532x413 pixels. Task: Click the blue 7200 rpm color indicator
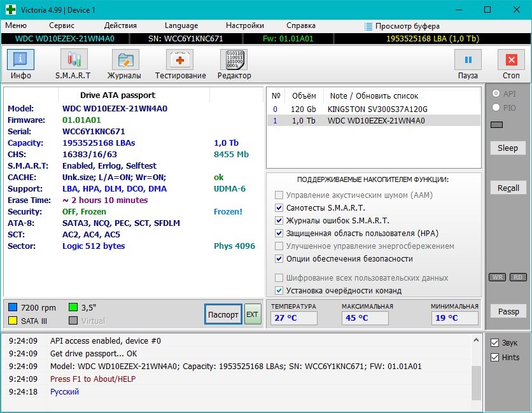(13, 308)
